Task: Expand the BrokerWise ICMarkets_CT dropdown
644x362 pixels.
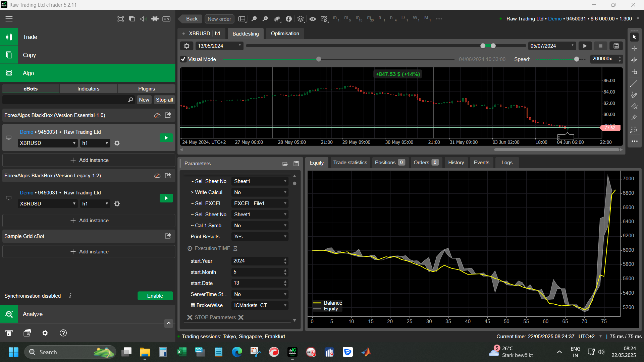Action: click(260, 305)
